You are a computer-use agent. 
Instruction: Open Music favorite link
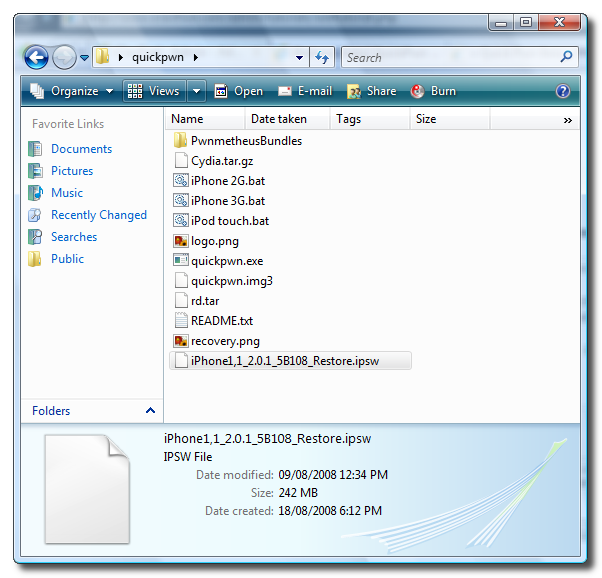[x=67, y=192]
